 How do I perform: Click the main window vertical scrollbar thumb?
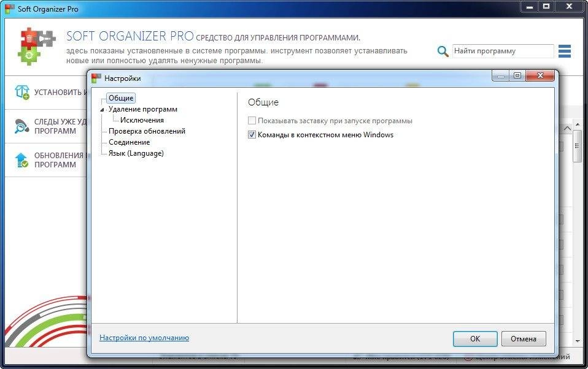click(x=577, y=146)
